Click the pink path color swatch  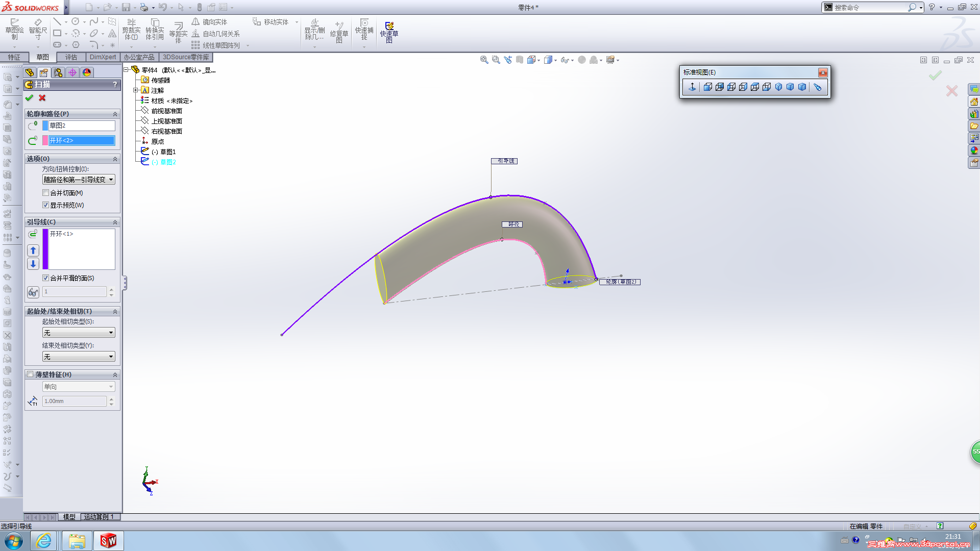(x=45, y=141)
